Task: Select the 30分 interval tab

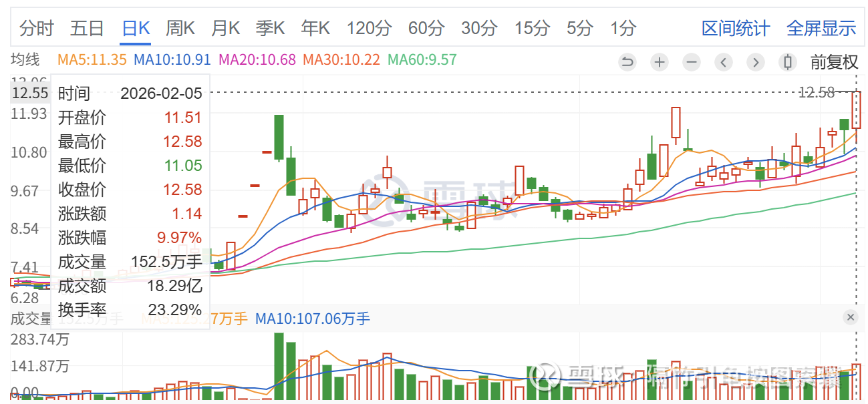Action: tap(479, 28)
